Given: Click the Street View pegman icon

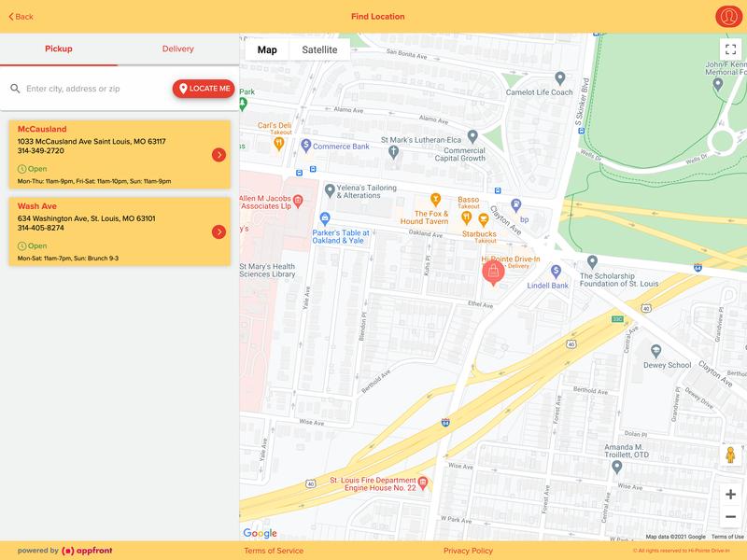Looking at the screenshot, I should (x=730, y=455).
